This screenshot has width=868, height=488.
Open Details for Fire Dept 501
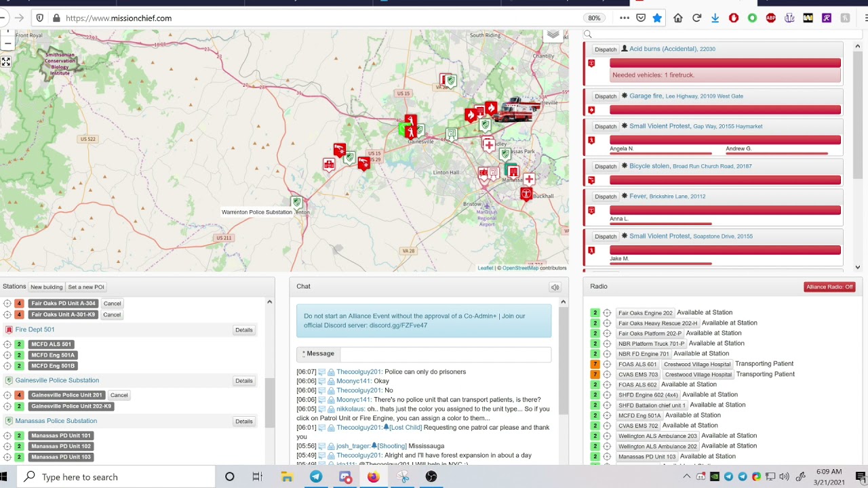[x=243, y=330]
